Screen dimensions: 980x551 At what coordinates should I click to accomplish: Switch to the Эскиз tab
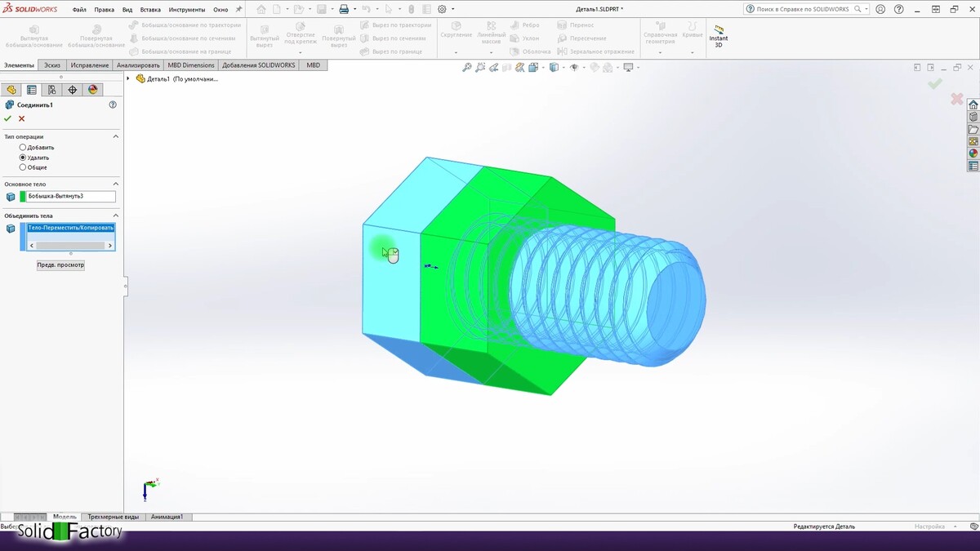point(52,65)
